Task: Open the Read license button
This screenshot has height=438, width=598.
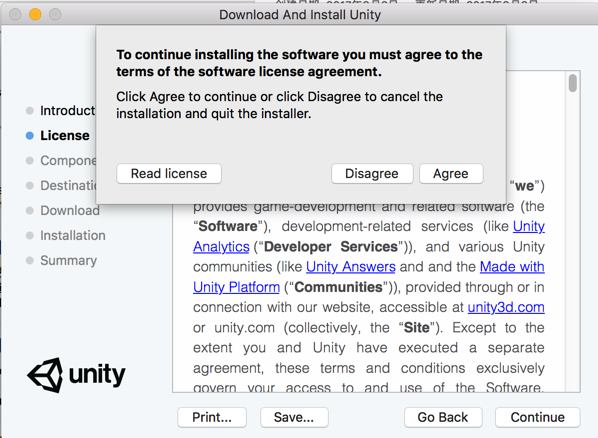Action: click(169, 174)
